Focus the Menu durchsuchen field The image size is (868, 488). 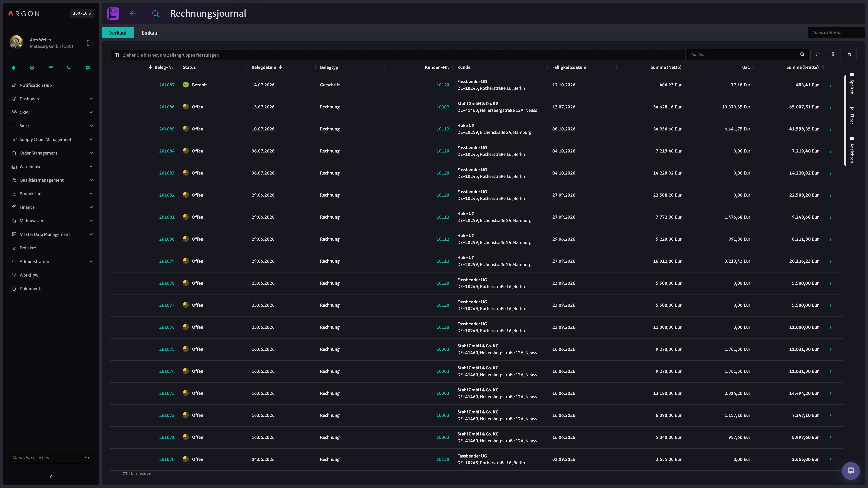(51, 458)
